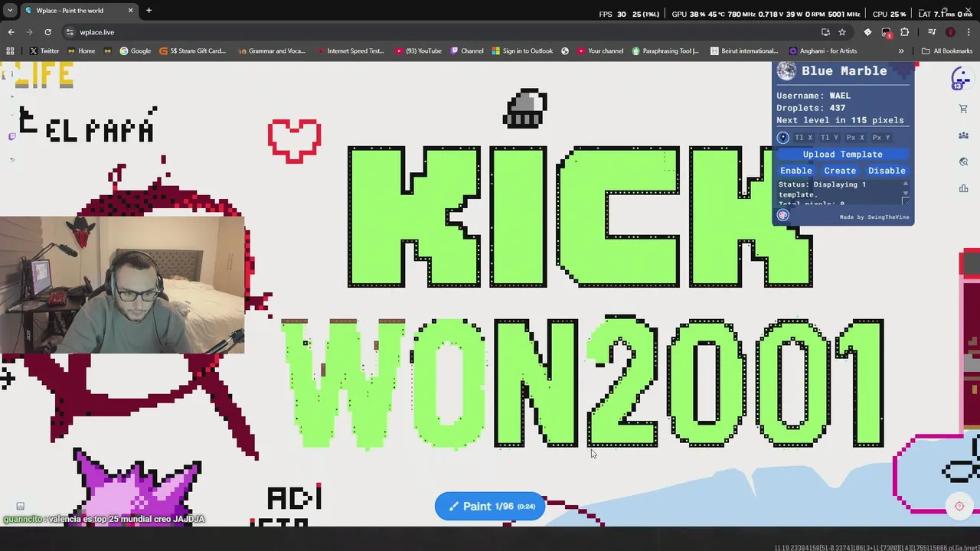Open the 5$ Steam Gift Card bookmark
This screenshot has height=551, width=980.
tap(193, 51)
